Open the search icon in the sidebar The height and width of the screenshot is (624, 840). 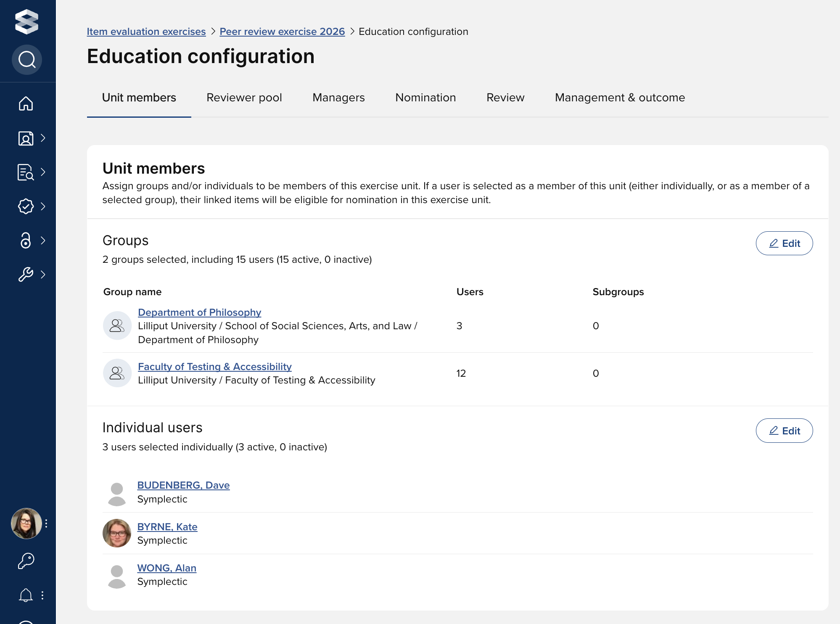coord(26,59)
